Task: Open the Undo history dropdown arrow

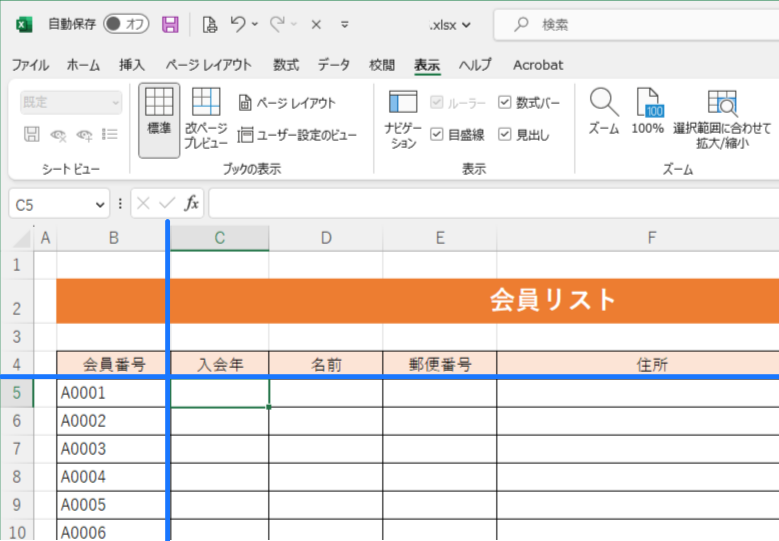Action: 255,24
